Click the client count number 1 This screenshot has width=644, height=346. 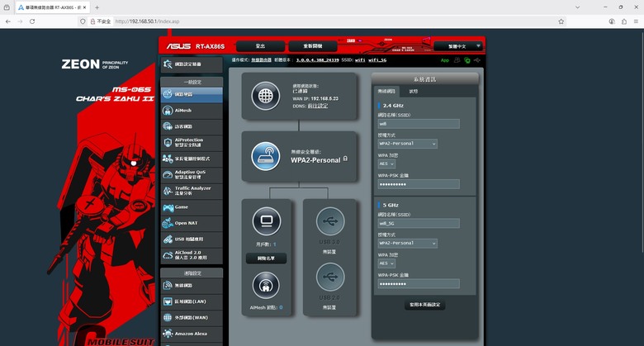tap(274, 244)
